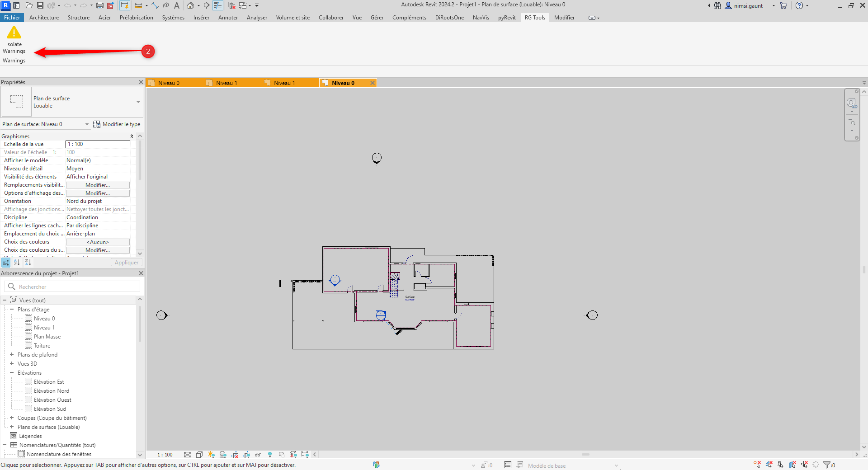Click the Switch Windows icon

coord(243,5)
